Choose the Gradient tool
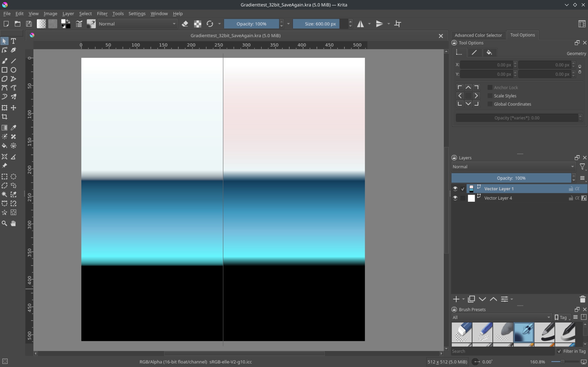The width and height of the screenshot is (588, 367). click(x=5, y=128)
